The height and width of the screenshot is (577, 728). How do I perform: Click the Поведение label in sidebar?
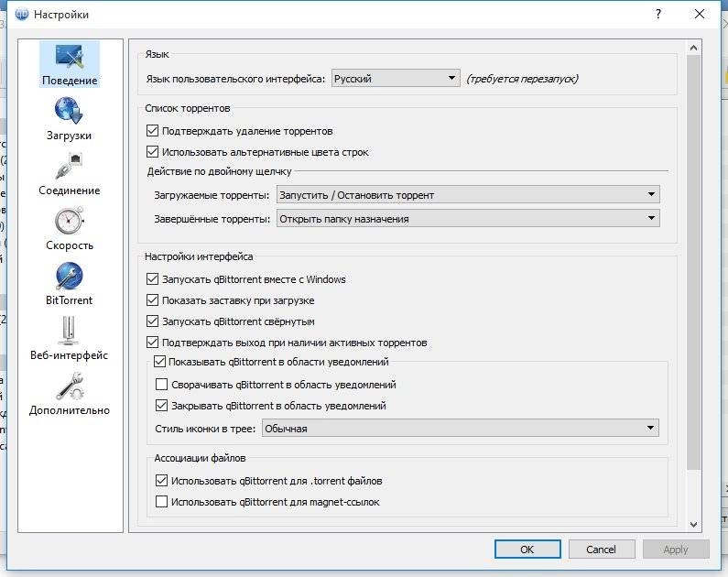70,81
